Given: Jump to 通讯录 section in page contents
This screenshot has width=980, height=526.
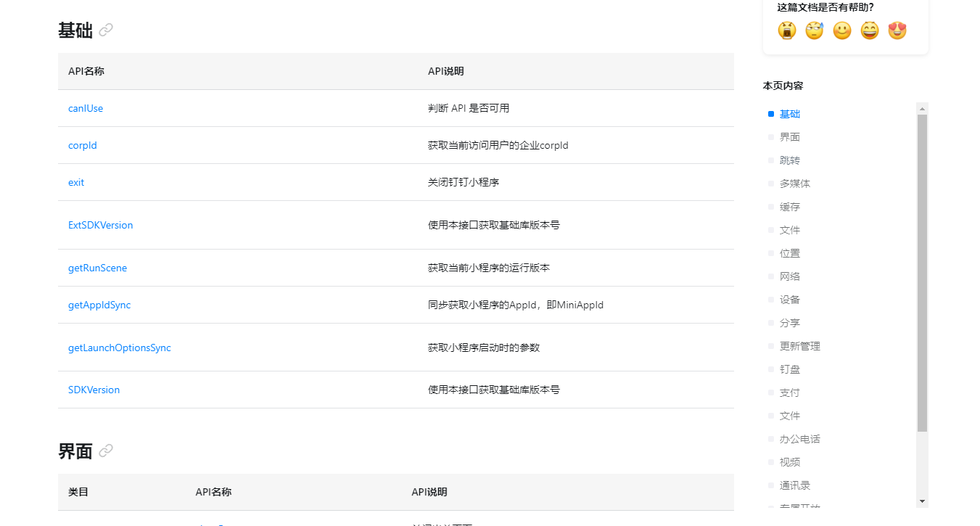Looking at the screenshot, I should click(x=795, y=485).
